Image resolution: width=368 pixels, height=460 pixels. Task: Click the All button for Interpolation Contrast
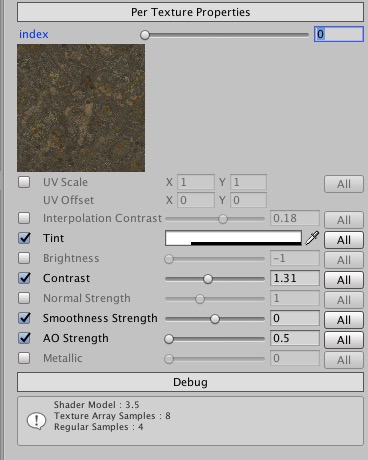click(x=344, y=220)
